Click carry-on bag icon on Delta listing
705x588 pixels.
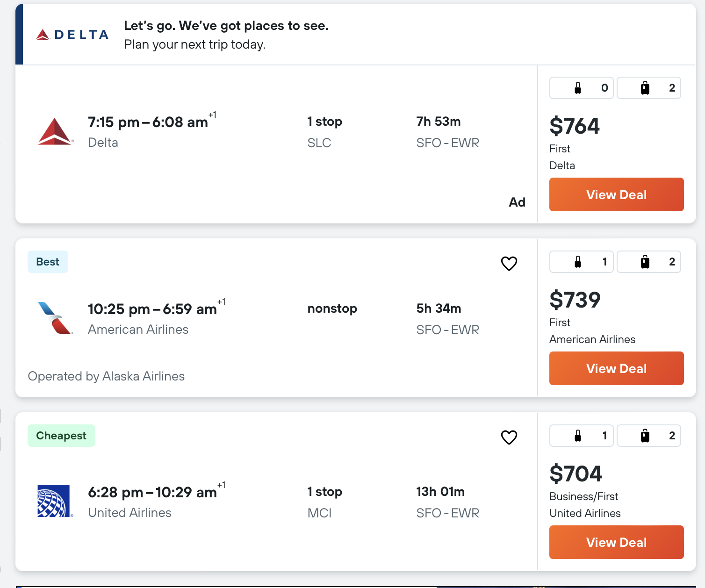click(x=578, y=88)
